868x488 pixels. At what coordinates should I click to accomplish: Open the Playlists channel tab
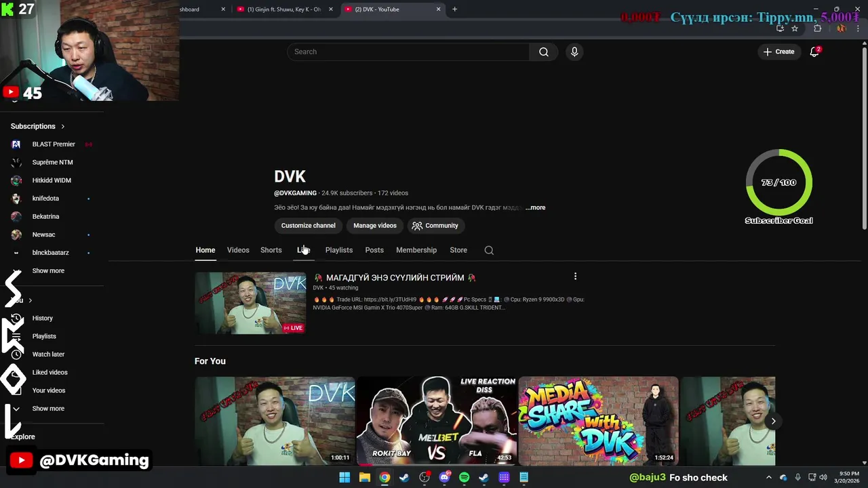click(x=339, y=250)
